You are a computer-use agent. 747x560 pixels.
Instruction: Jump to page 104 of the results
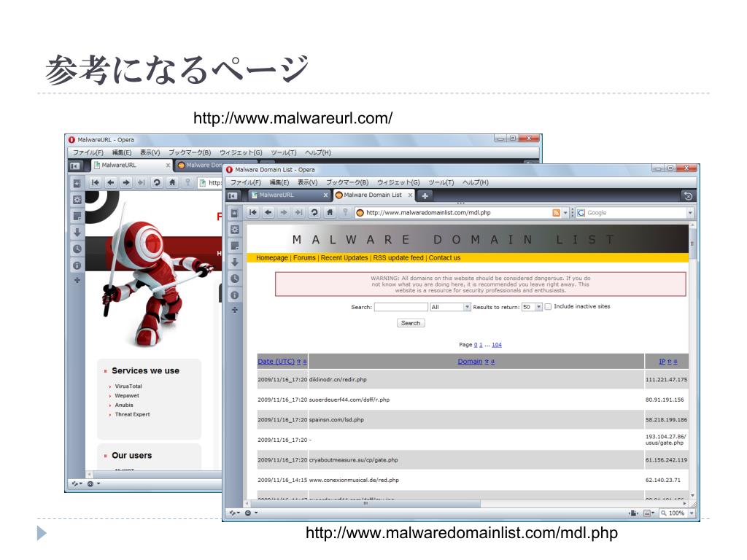pyautogui.click(x=496, y=345)
